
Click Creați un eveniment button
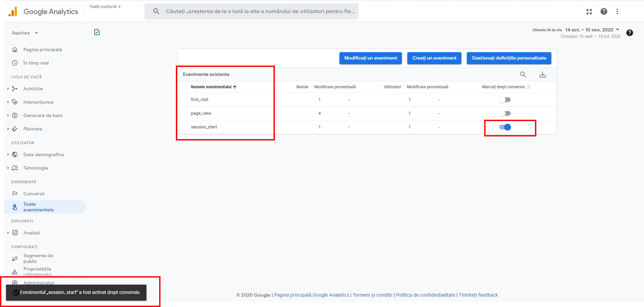click(x=434, y=58)
